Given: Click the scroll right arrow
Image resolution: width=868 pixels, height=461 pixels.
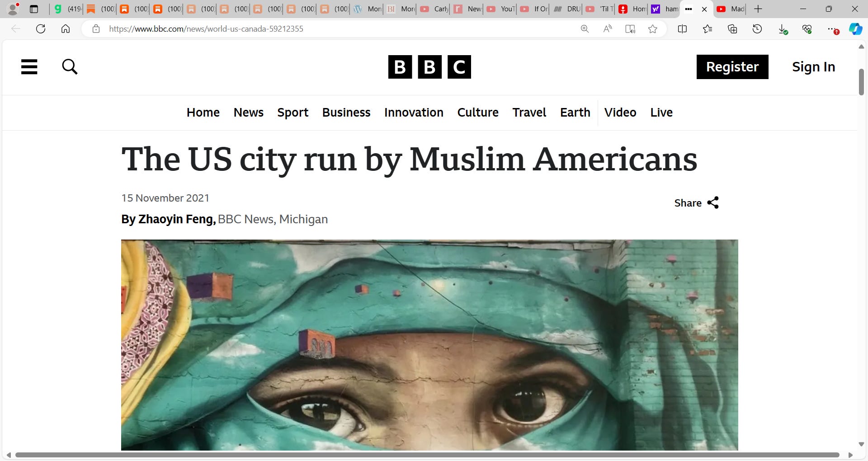Looking at the screenshot, I should (850, 455).
